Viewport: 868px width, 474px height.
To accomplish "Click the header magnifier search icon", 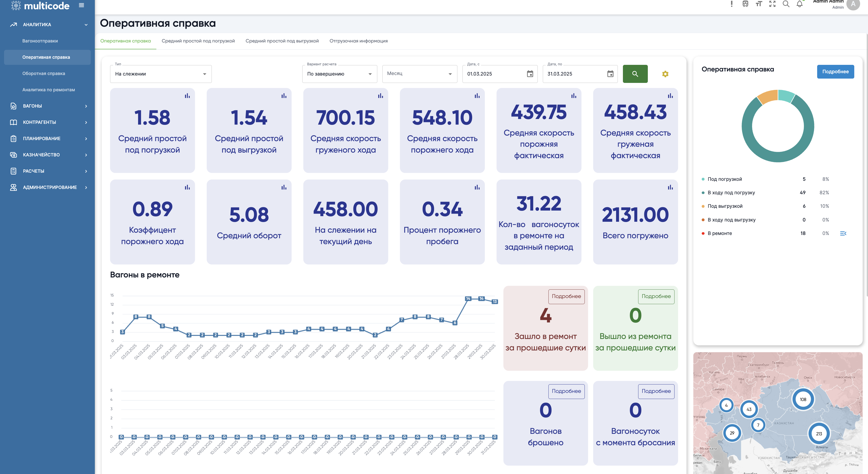I will point(786,4).
